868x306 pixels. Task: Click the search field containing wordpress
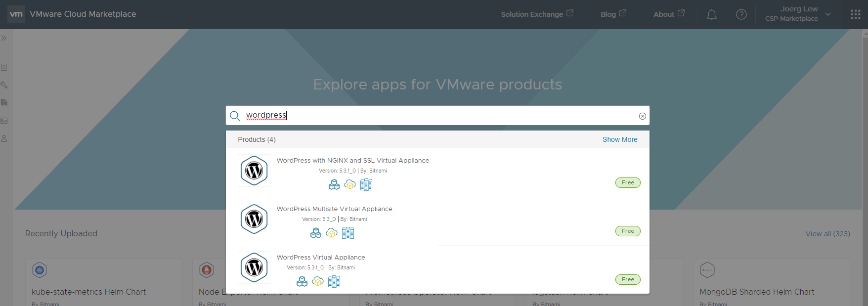tap(437, 115)
